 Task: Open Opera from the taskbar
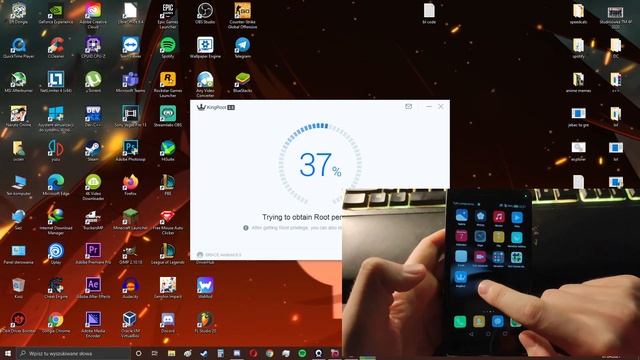click(x=253, y=353)
